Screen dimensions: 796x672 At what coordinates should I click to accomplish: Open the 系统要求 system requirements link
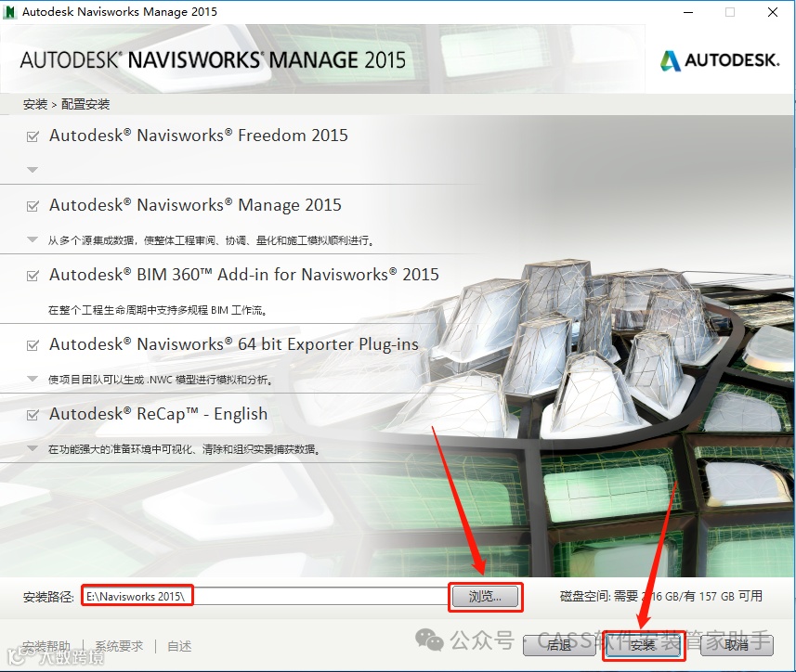pos(119,646)
